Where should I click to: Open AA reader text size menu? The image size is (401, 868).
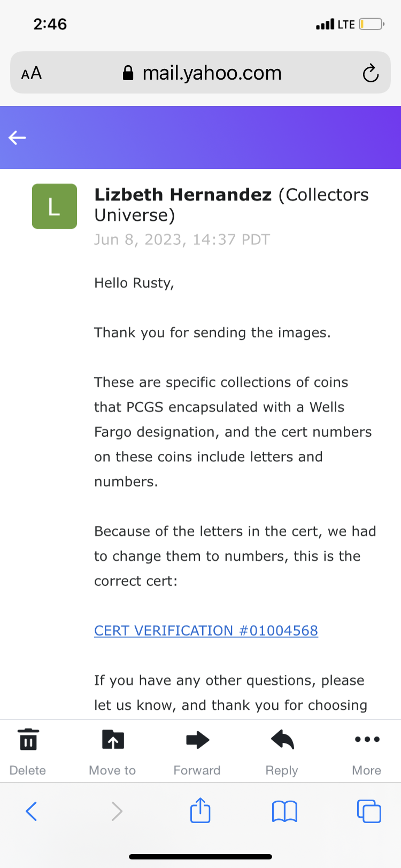pyautogui.click(x=32, y=73)
